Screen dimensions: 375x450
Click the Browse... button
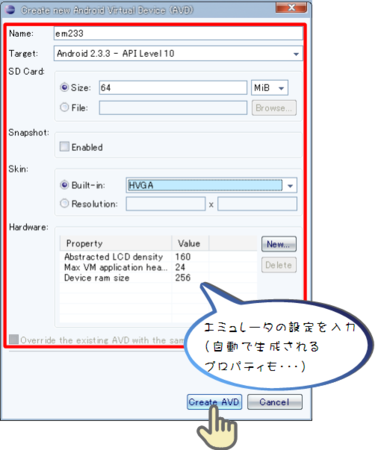click(274, 108)
